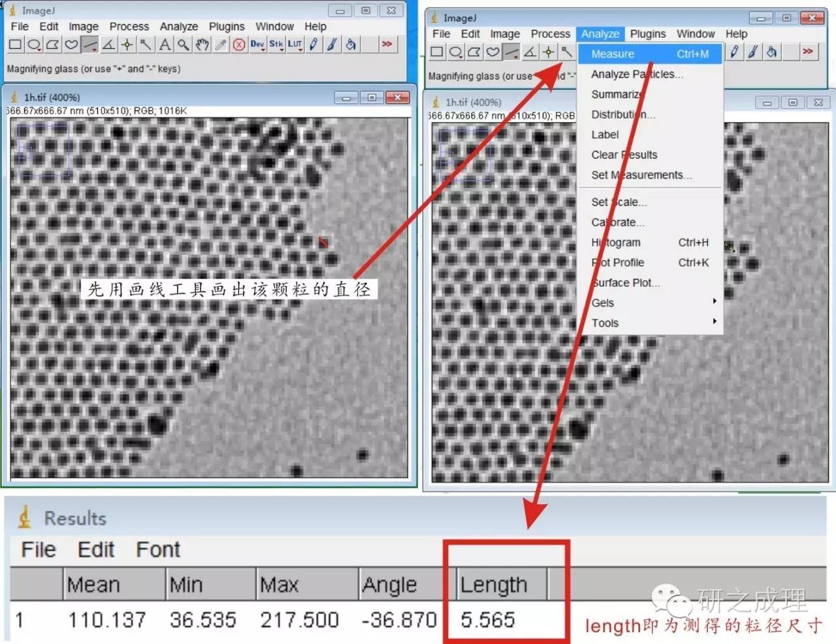Viewport: 836px width, 644px height.
Task: Select the Angle value -36.870
Action: coord(399,620)
